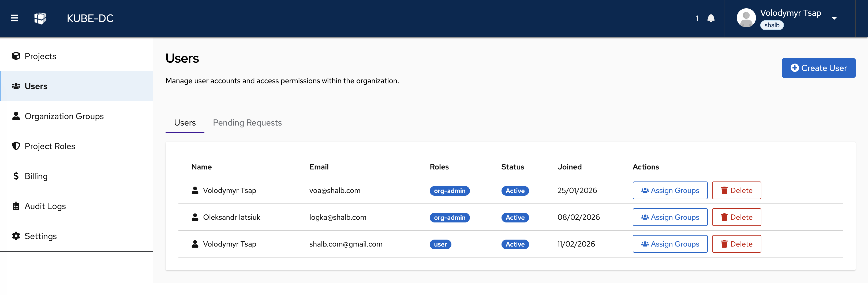Expand the account dropdown arrow beside Volodymyr Tsap
The height and width of the screenshot is (295, 868).
click(x=834, y=18)
